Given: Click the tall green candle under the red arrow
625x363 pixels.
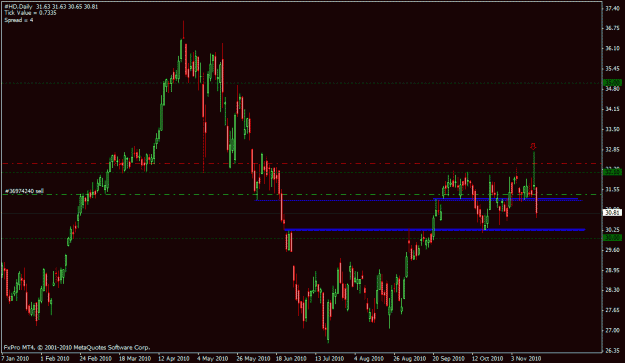Looking at the screenshot, I should click(533, 171).
